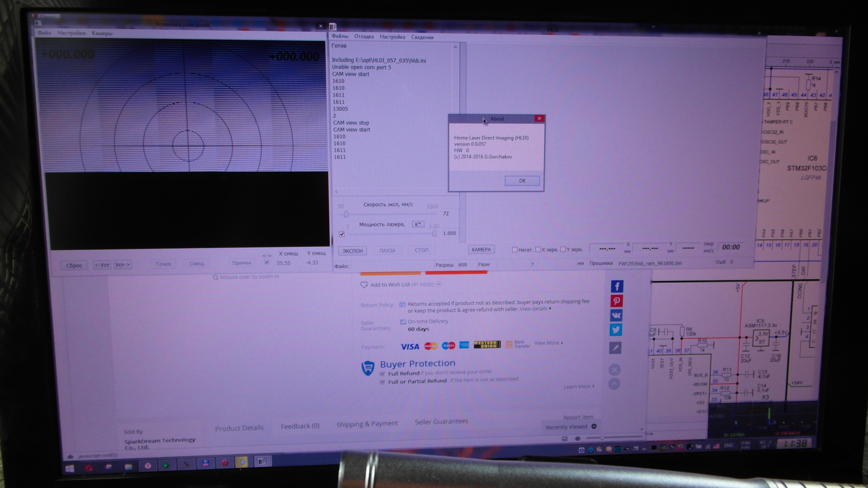Open the Камеры menu
The width and height of the screenshot is (868, 488).
coord(102,33)
